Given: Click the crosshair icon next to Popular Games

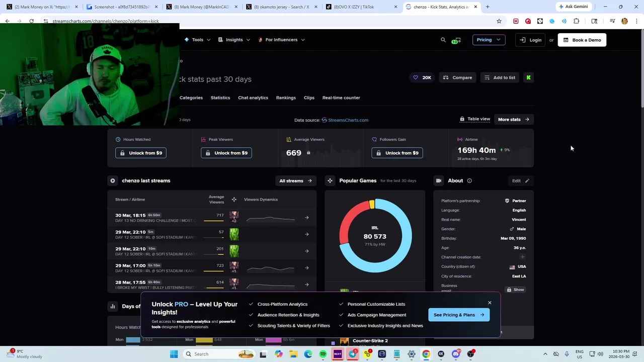Looking at the screenshot, I should (x=330, y=180).
